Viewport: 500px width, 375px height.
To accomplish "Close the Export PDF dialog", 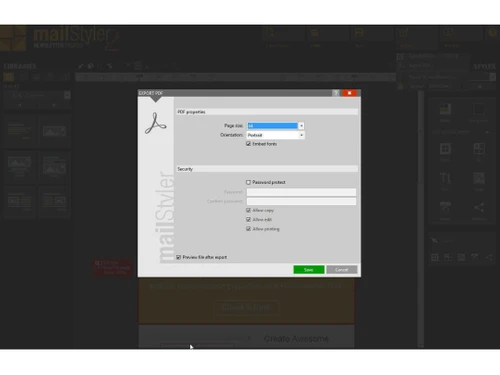I will [x=349, y=93].
